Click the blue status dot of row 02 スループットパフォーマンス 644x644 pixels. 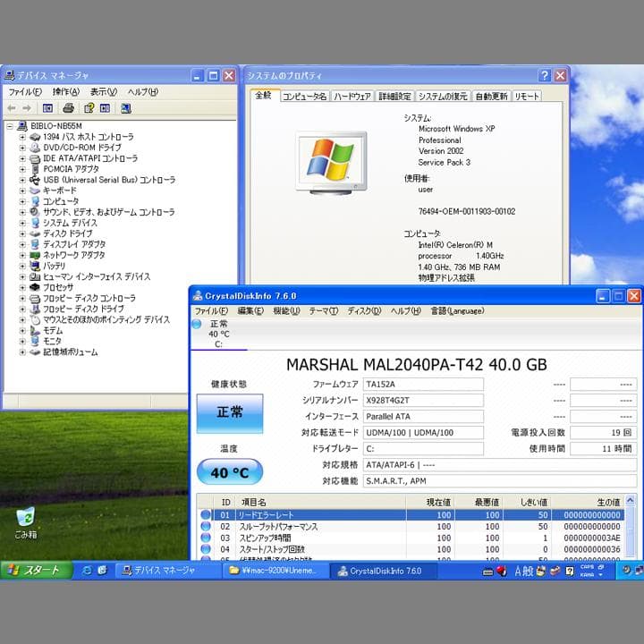[x=206, y=526]
